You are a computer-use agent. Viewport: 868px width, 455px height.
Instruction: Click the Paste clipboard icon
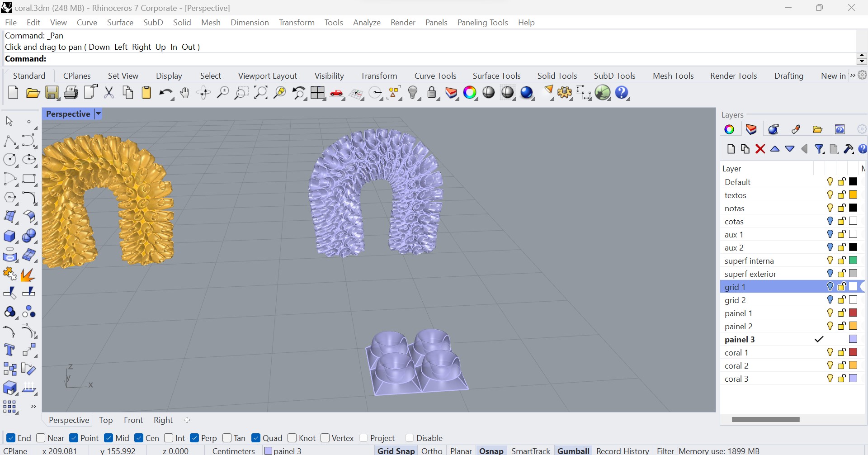pyautogui.click(x=146, y=93)
